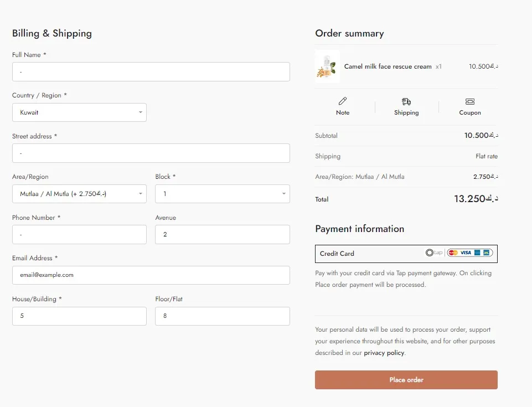Expand the Area/Region dropdown
Viewport: 532px width, 407px height.
coord(79,194)
